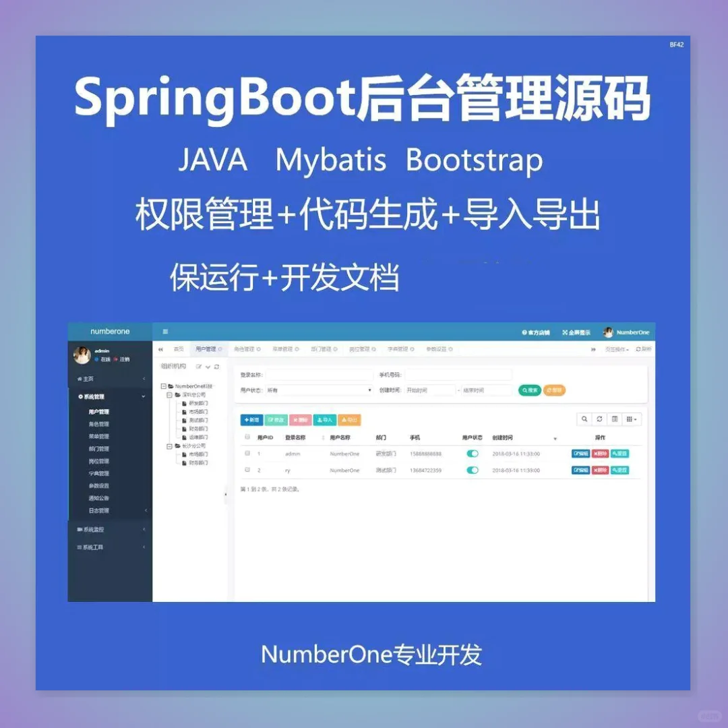This screenshot has width=728, height=728.
Task: Click the hamburger icon to collapse the sidebar
Action: pos(164,332)
